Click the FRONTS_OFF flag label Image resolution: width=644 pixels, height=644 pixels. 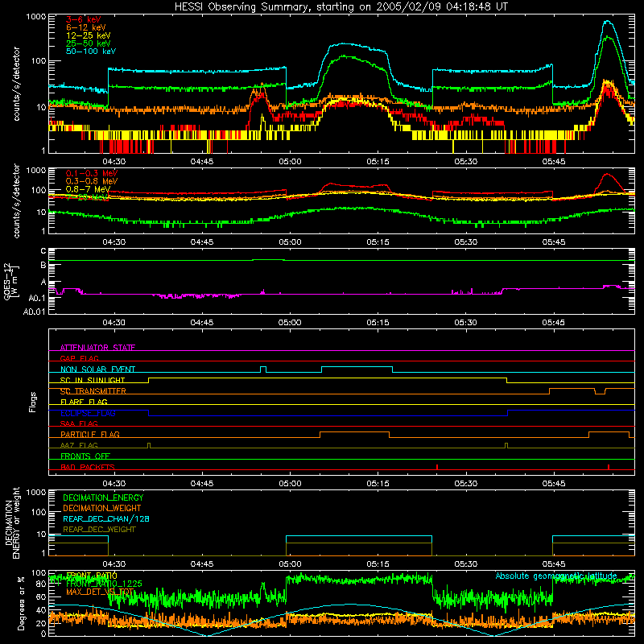pos(85,456)
